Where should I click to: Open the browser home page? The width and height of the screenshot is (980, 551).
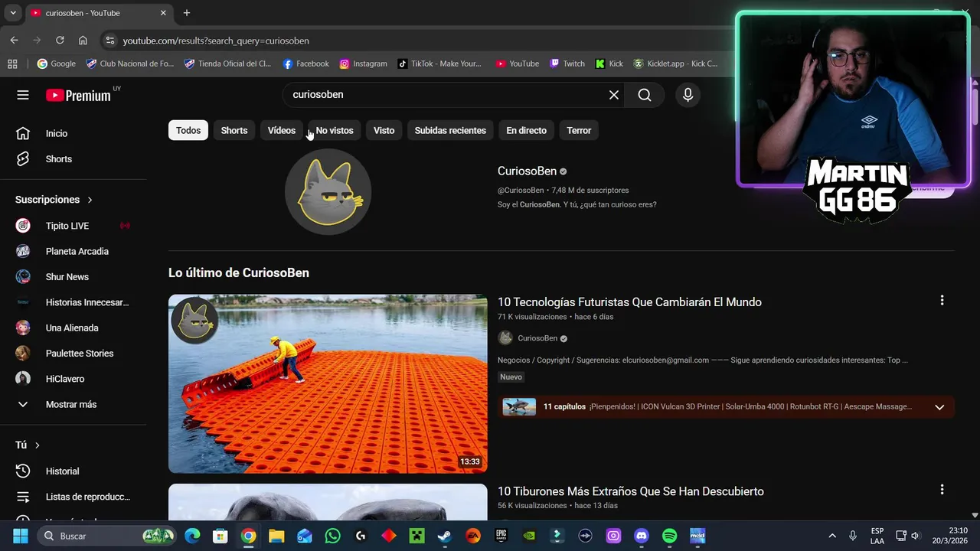pyautogui.click(x=83, y=40)
